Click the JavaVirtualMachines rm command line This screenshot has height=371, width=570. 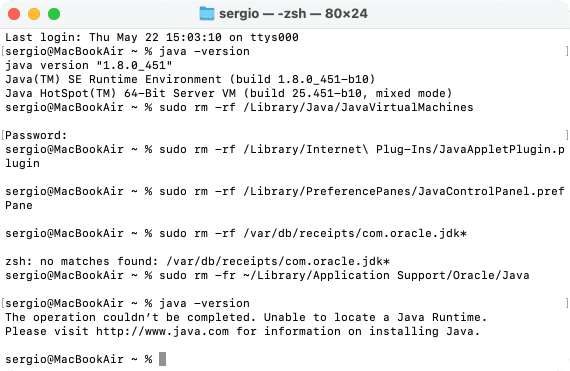(239, 108)
